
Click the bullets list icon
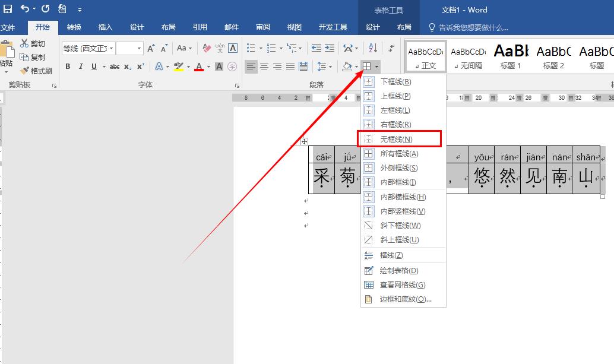[x=251, y=48]
